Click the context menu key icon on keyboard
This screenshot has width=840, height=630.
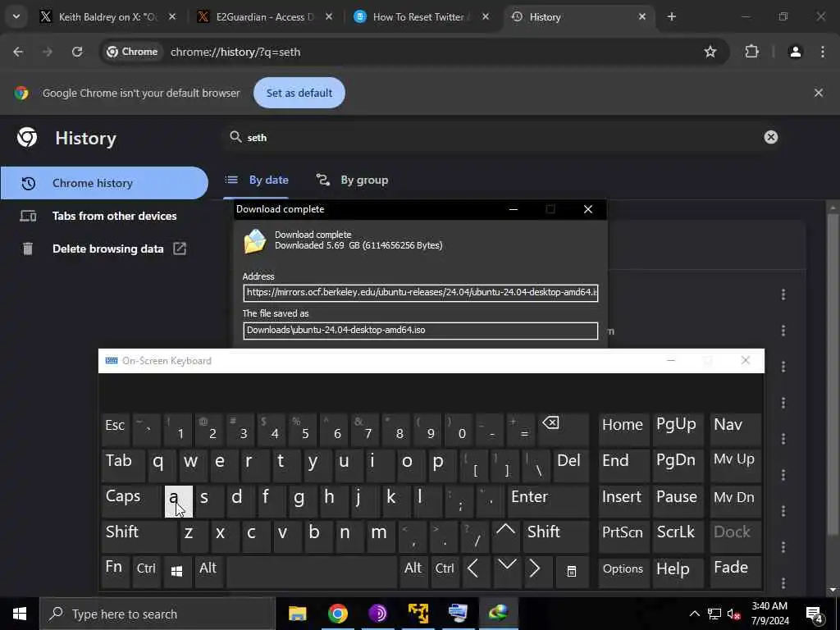(572, 572)
